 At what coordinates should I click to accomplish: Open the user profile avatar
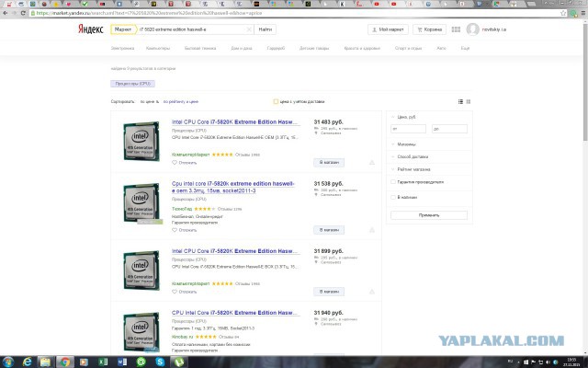(x=472, y=29)
